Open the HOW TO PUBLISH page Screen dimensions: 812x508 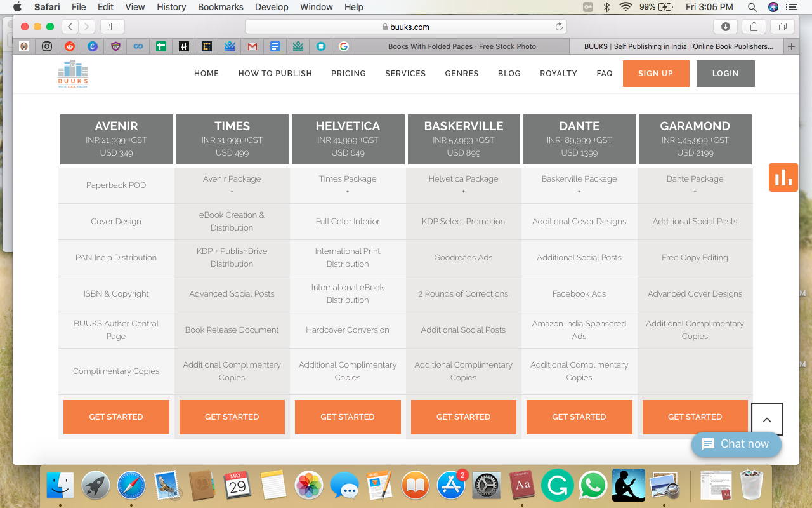point(275,74)
